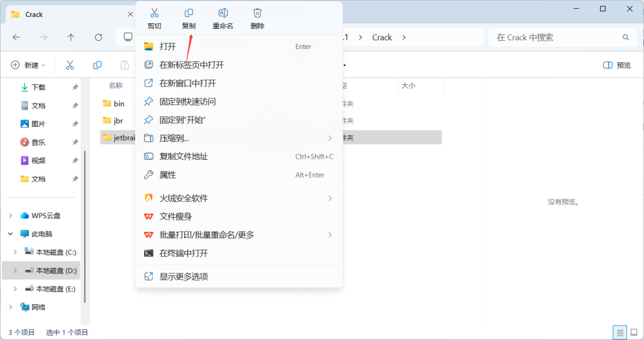Viewport: 644px width, 340px height.
Task: Expand arrow next to 压缩到...
Action: point(330,138)
